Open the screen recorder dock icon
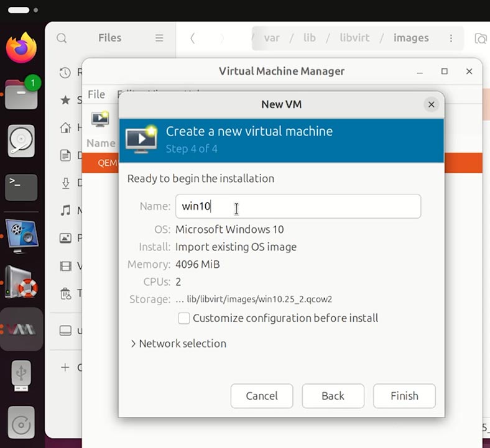490x448 pixels. (x=21, y=235)
